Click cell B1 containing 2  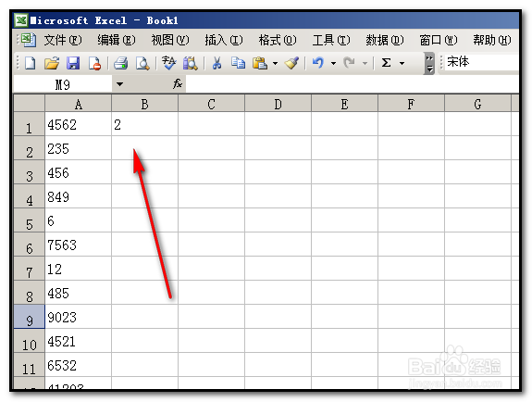pyautogui.click(x=144, y=124)
